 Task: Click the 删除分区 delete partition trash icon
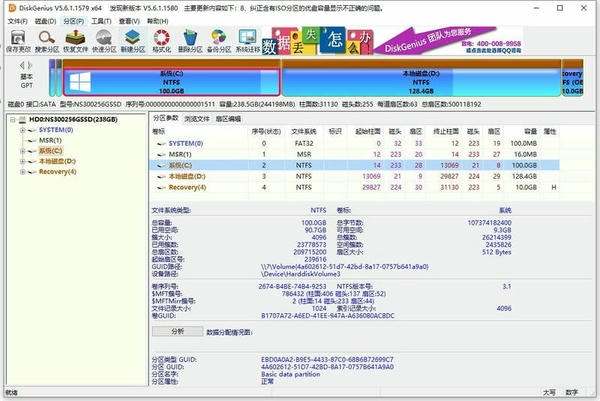point(190,37)
